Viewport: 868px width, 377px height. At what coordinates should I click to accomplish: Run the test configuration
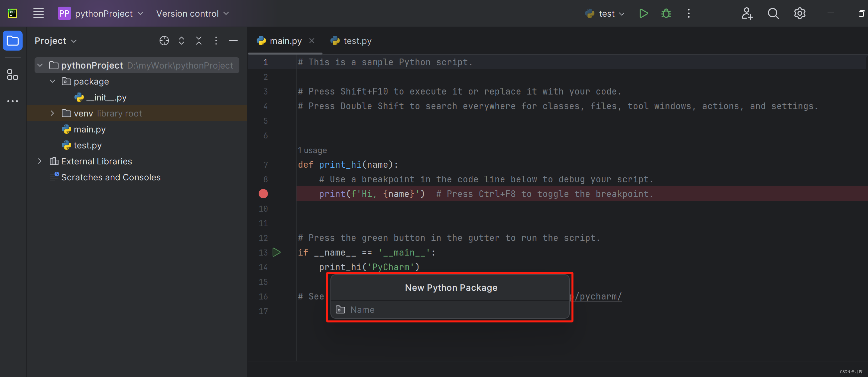(643, 14)
